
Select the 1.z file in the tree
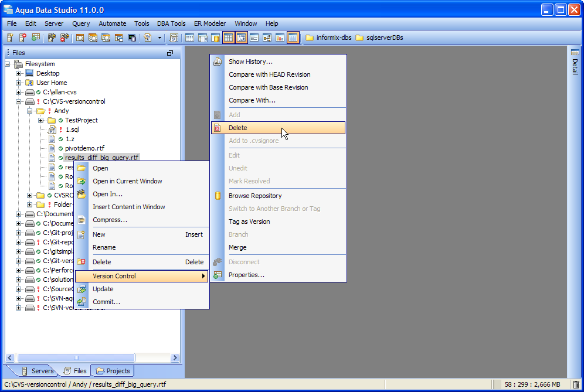(70, 139)
